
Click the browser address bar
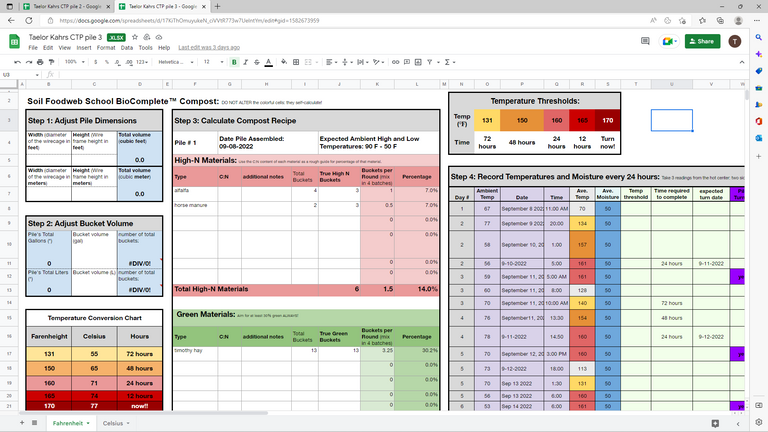343,21
